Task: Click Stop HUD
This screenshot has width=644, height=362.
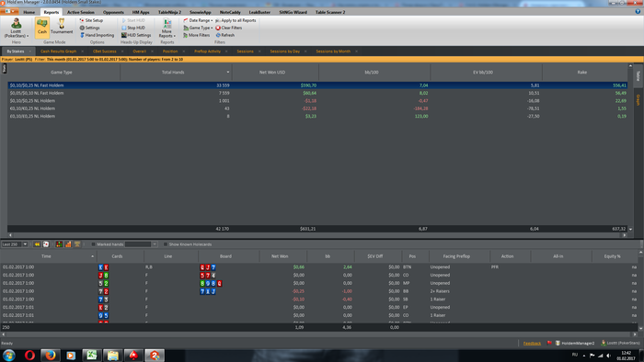Action: [133, 28]
